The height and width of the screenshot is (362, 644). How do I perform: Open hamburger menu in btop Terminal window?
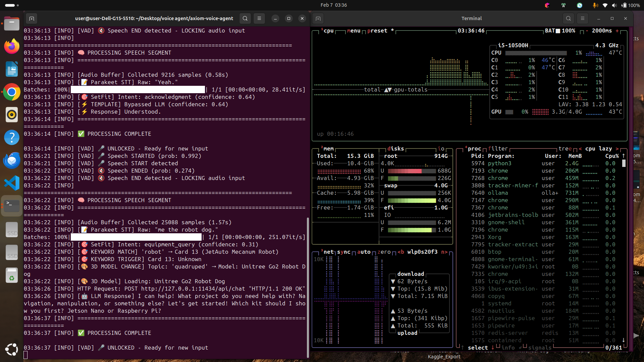pyautogui.click(x=583, y=18)
